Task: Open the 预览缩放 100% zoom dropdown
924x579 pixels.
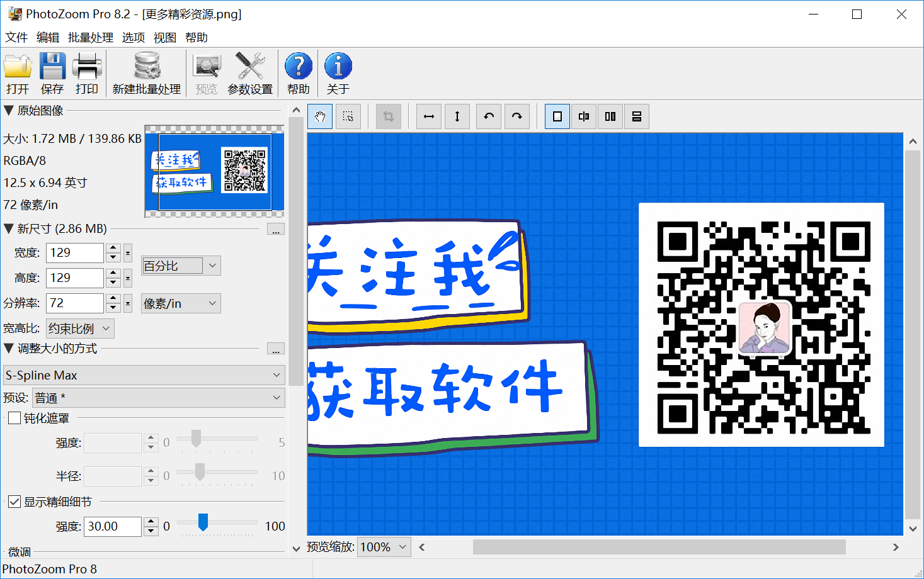Action: pos(384,547)
